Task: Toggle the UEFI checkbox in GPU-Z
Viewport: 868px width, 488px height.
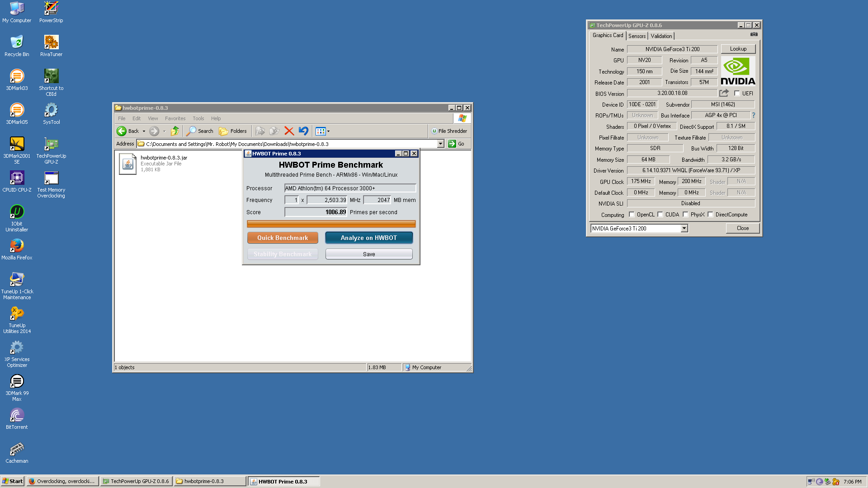Action: click(x=737, y=94)
